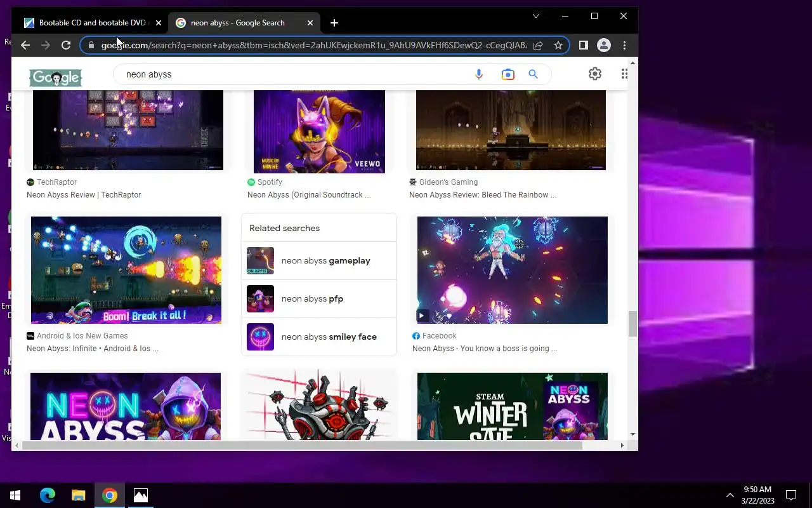Open the tab search chevron
The height and width of the screenshot is (508, 812).
point(536,16)
